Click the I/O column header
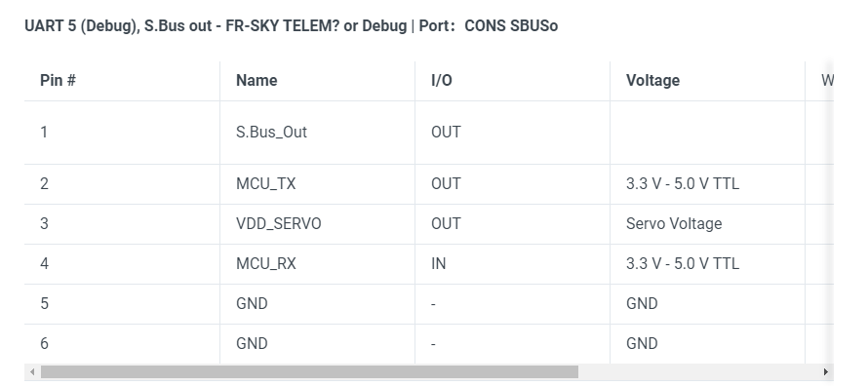Image resolution: width=868 pixels, height=386 pixels. 441,81
